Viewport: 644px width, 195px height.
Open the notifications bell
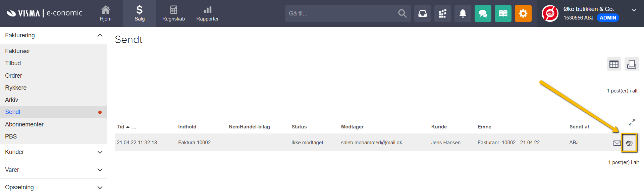click(463, 13)
